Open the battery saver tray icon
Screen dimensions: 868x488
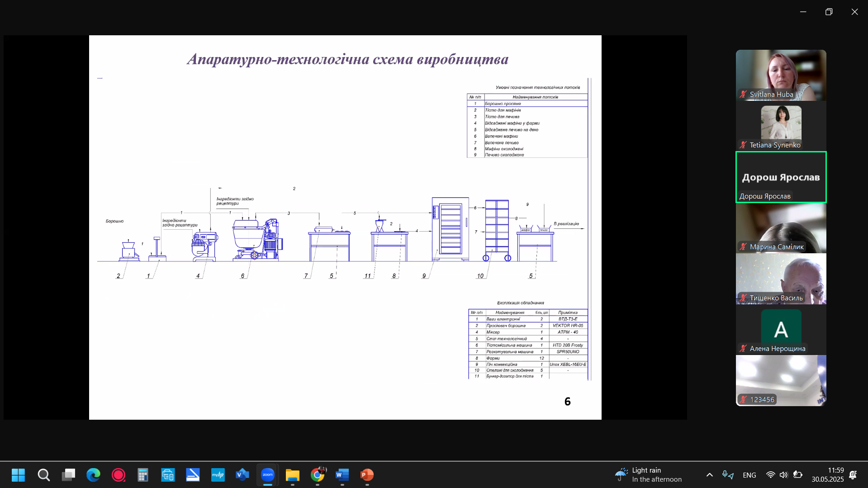click(x=798, y=475)
